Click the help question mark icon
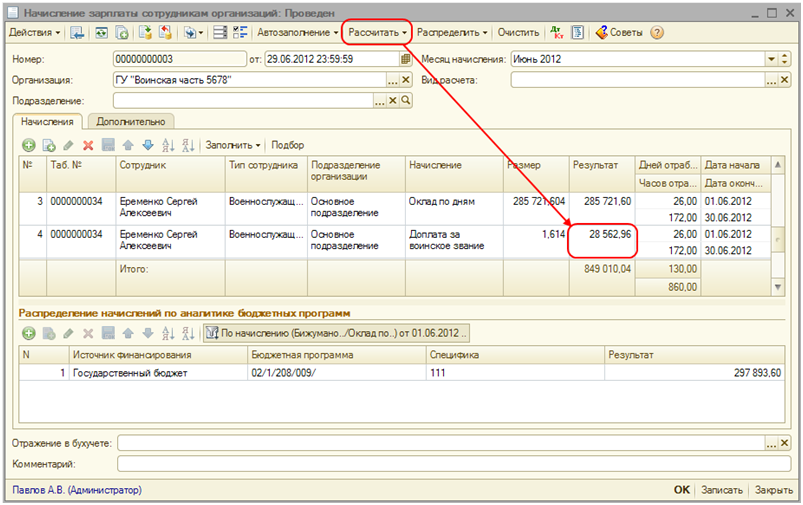The image size is (803, 505). [x=657, y=32]
